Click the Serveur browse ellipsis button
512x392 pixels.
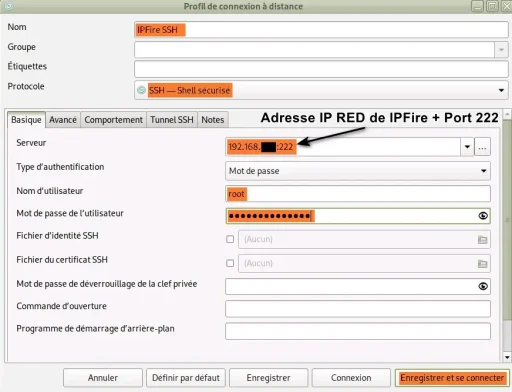(482, 147)
